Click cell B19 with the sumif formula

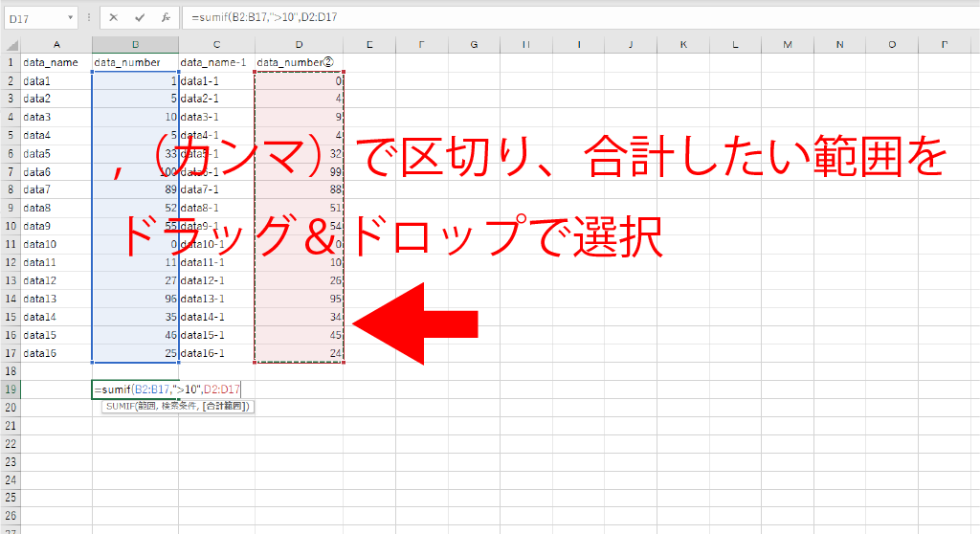135,389
